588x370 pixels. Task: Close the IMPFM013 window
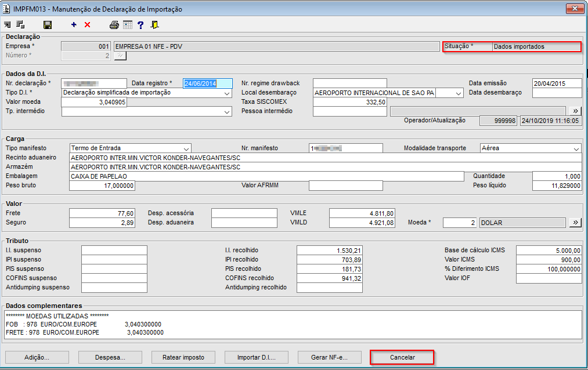coord(575,8)
